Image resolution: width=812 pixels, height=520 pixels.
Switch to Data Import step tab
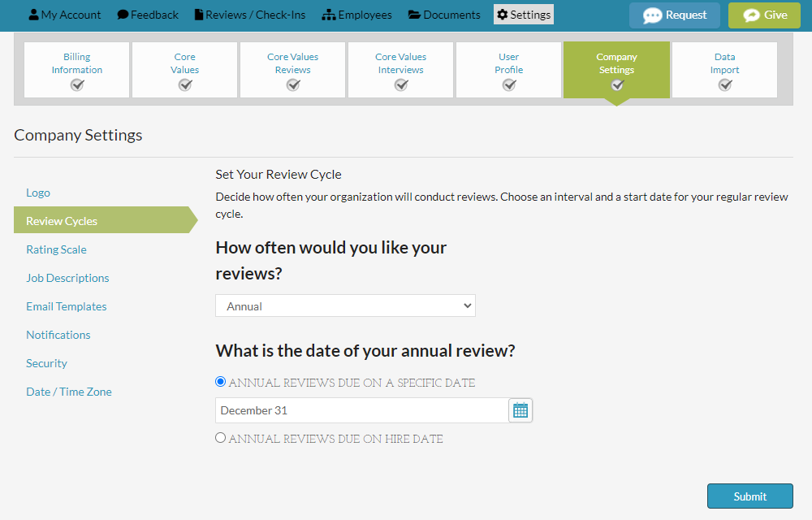(x=724, y=70)
